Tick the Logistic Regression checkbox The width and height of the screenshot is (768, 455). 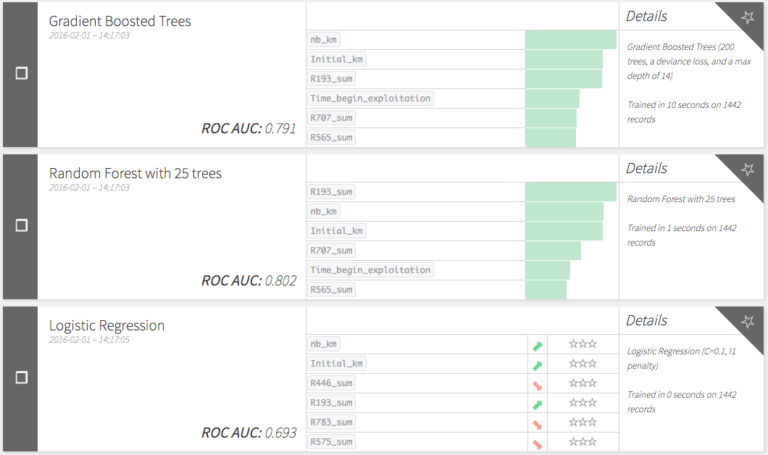(22, 378)
